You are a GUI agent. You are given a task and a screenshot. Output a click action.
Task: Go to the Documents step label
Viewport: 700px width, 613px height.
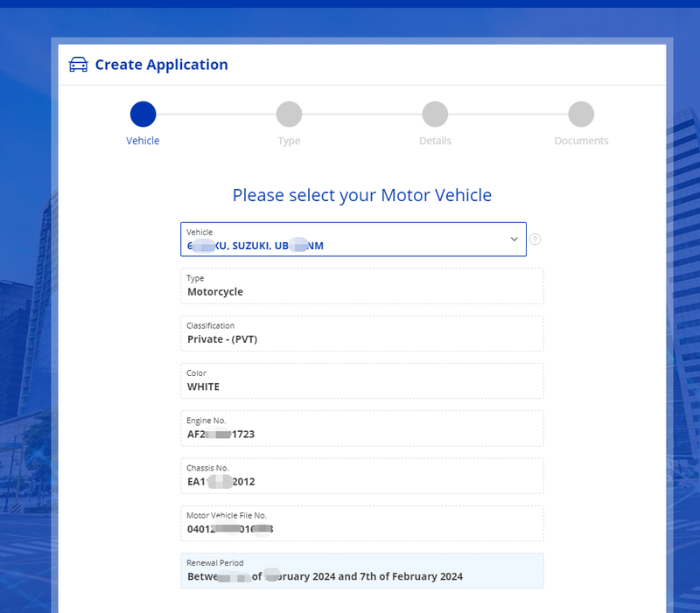[581, 141]
